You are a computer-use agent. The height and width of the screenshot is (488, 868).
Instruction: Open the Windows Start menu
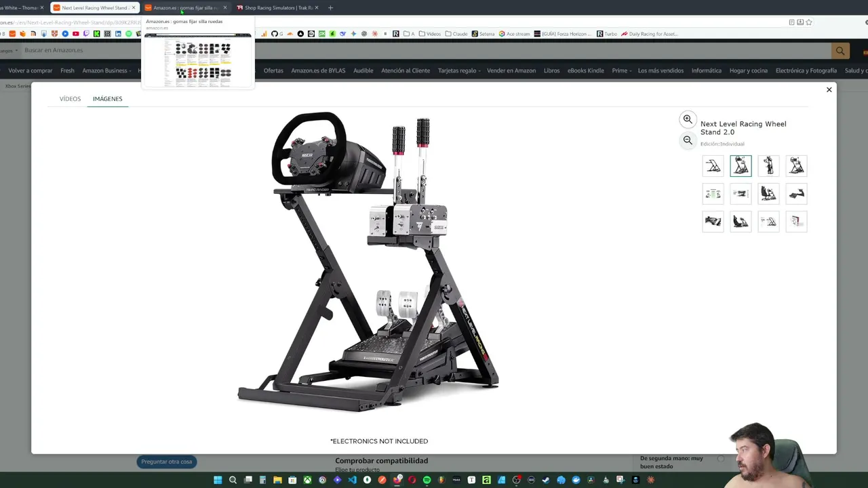218,480
